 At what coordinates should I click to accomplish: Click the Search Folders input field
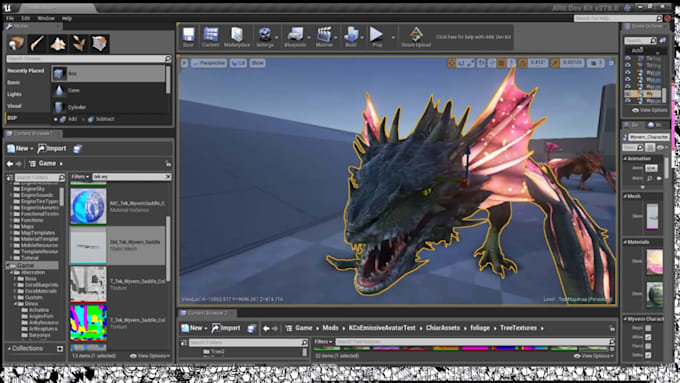[40, 177]
